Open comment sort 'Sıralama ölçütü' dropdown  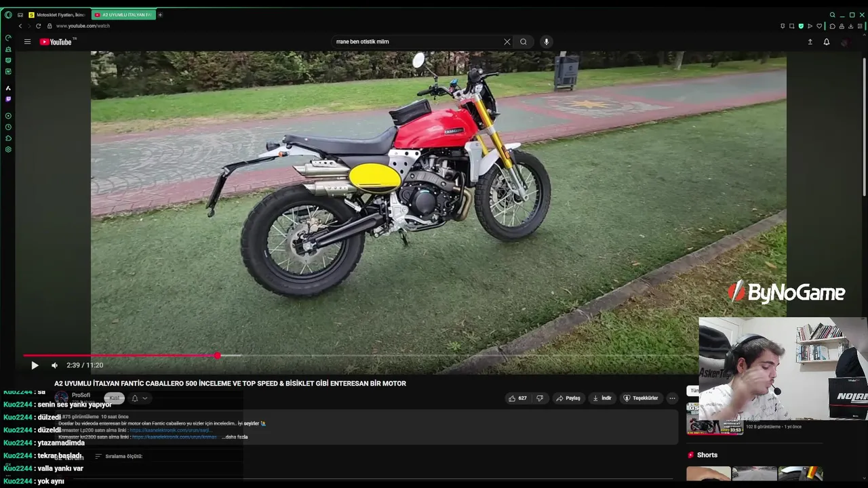119,456
